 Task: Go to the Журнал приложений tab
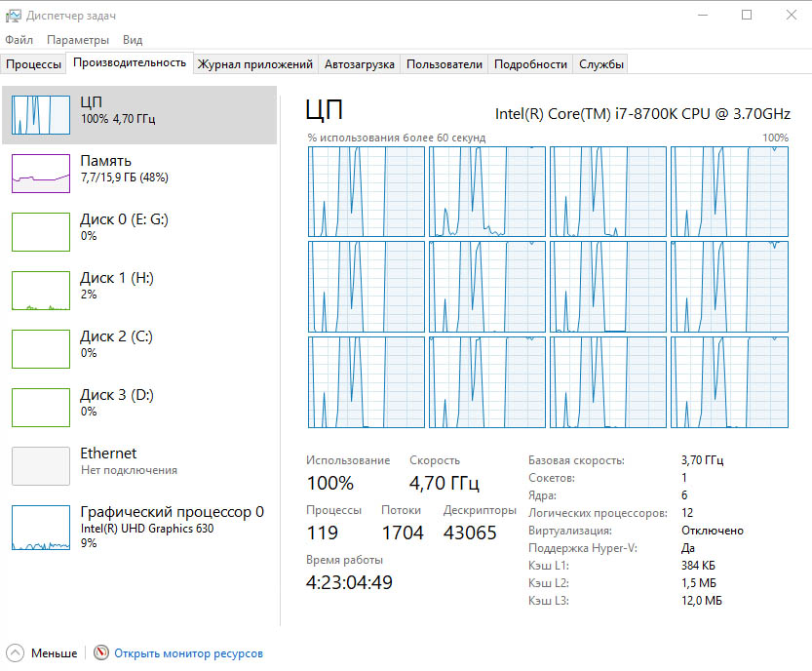[x=255, y=64]
